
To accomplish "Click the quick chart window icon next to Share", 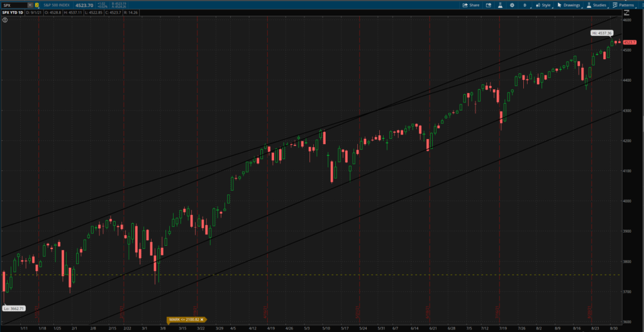I will [488, 5].
